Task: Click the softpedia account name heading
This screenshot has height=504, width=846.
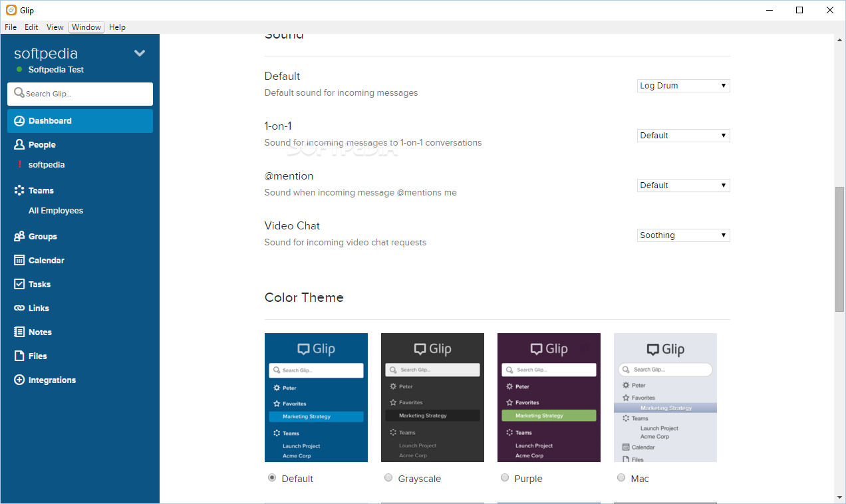Action: pyautogui.click(x=46, y=53)
